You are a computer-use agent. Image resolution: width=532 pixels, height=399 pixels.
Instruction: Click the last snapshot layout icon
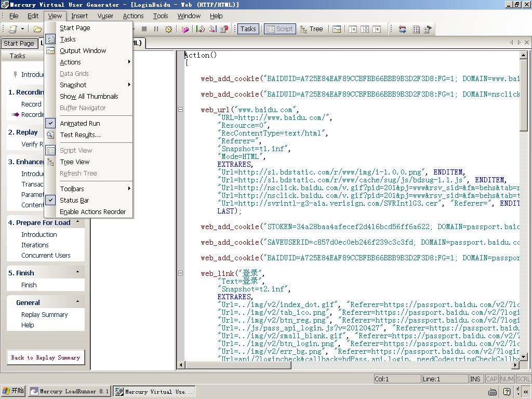point(377,29)
